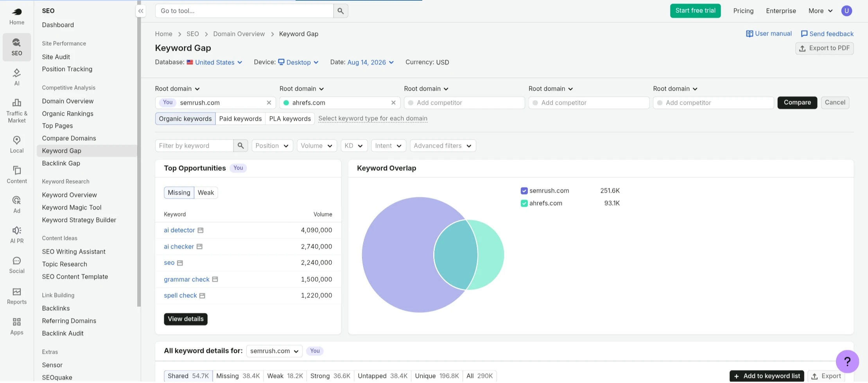Open the Home section in the sidebar

(x=17, y=16)
